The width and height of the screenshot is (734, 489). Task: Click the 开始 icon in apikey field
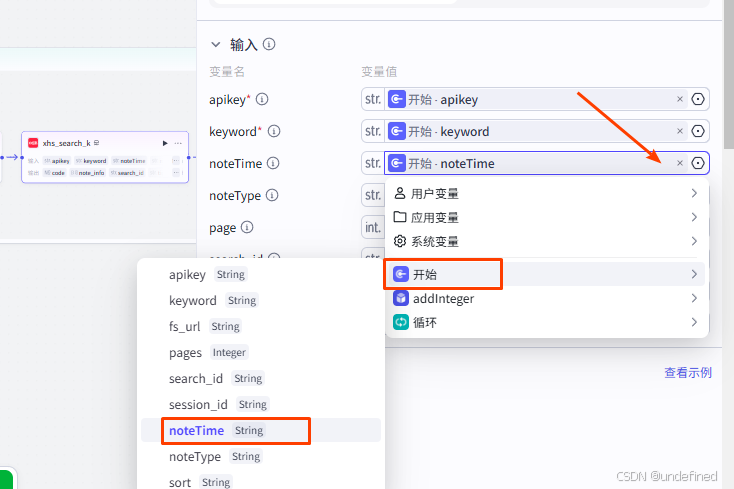pos(396,99)
